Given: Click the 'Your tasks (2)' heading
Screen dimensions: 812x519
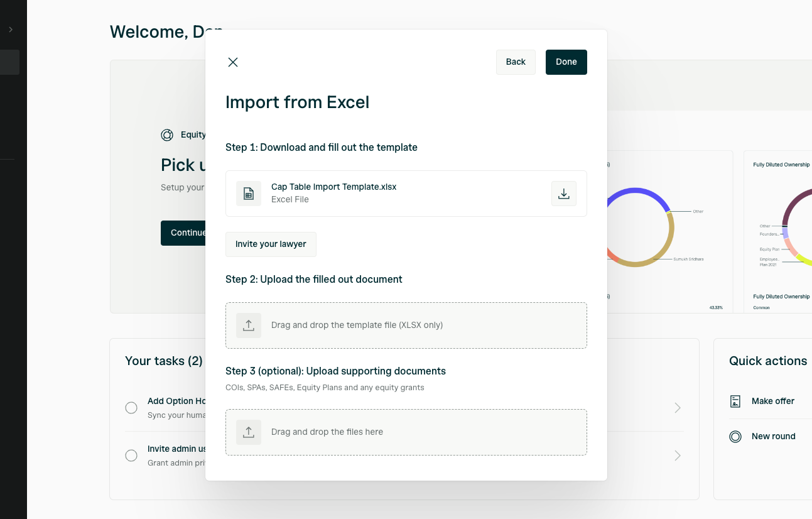Looking at the screenshot, I should (x=164, y=361).
